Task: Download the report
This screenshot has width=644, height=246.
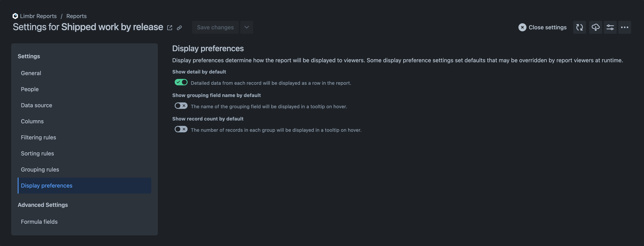Action: click(x=595, y=27)
